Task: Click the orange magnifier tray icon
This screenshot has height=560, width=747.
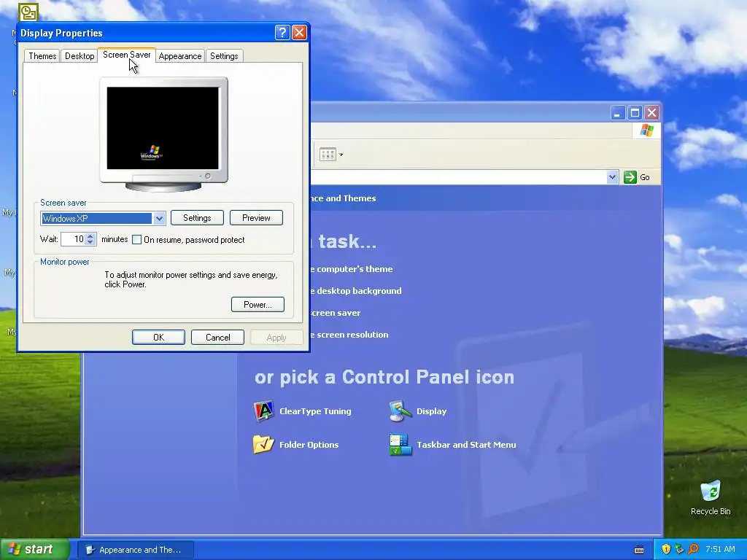Action: pyautogui.click(x=693, y=549)
